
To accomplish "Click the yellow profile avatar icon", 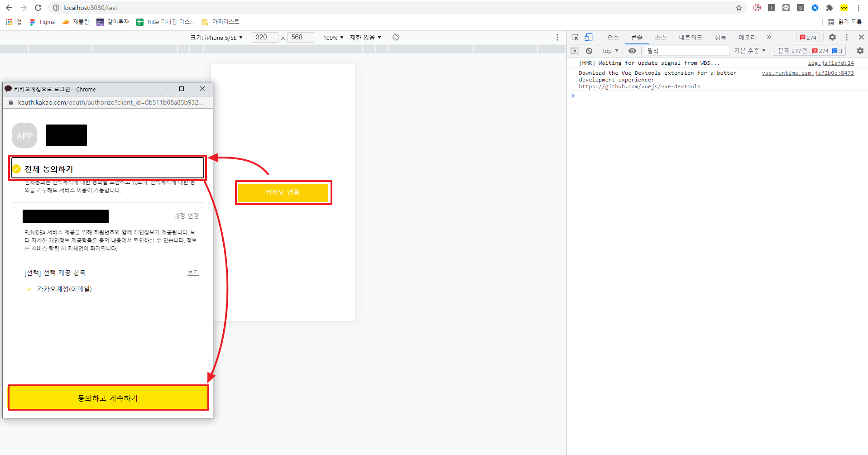I will coord(844,8).
